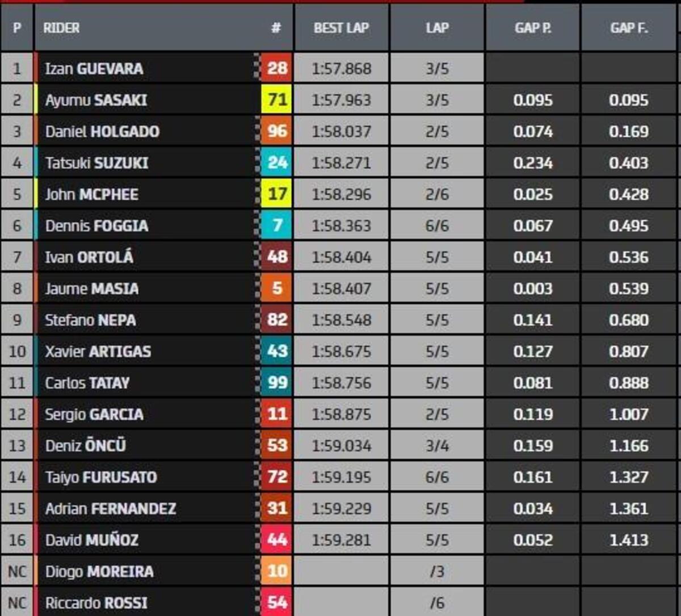Click Daniel Holgado's best lap 1:58.037
The image size is (681, 616).
[x=341, y=132]
